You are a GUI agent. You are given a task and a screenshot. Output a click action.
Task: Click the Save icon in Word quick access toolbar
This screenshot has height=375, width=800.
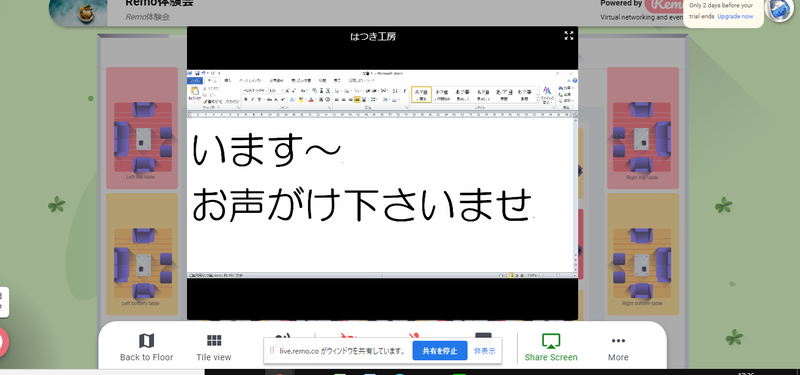(197, 73)
